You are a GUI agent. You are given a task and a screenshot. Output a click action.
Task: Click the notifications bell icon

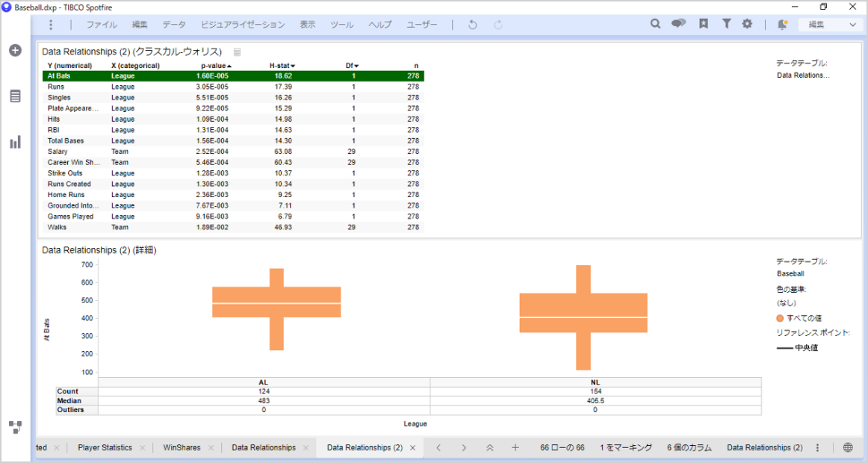click(x=782, y=25)
